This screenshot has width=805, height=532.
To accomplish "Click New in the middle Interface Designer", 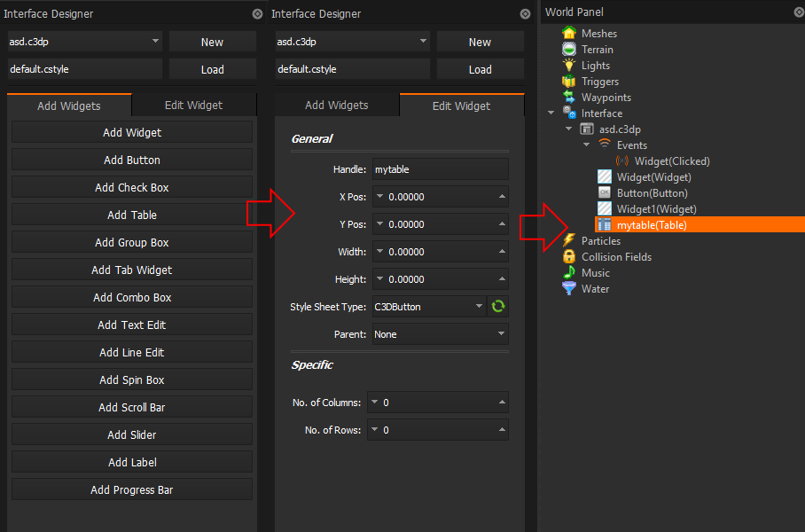I will pyautogui.click(x=480, y=42).
